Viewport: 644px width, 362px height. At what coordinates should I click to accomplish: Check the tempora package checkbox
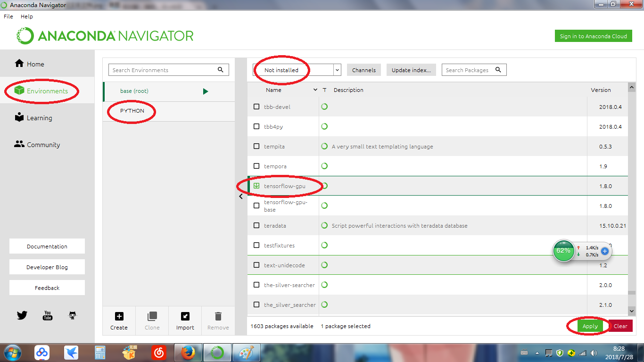tap(256, 166)
